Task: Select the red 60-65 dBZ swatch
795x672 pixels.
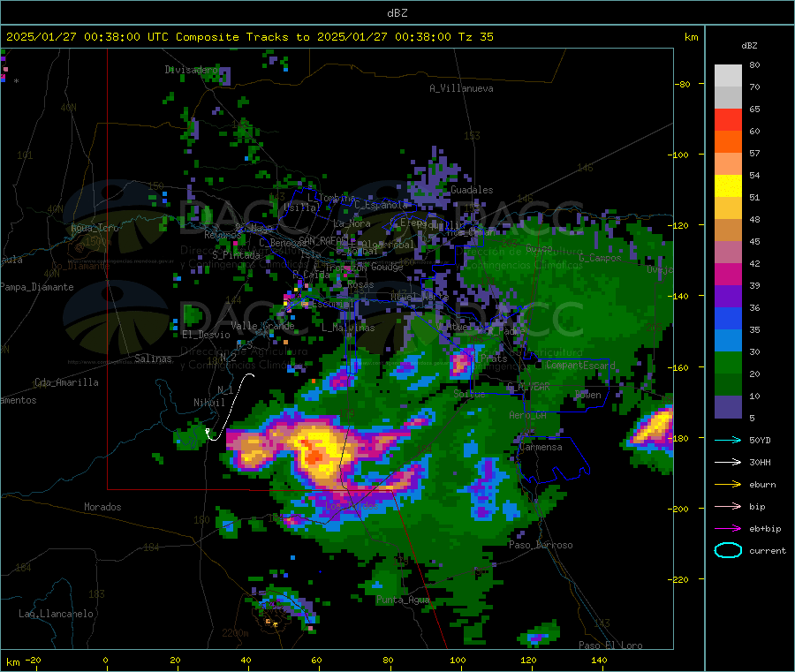Action: coord(728,119)
